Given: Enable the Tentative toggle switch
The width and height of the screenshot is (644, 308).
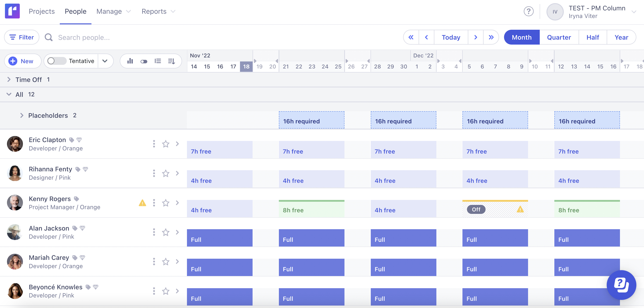Looking at the screenshot, I should pos(56,61).
